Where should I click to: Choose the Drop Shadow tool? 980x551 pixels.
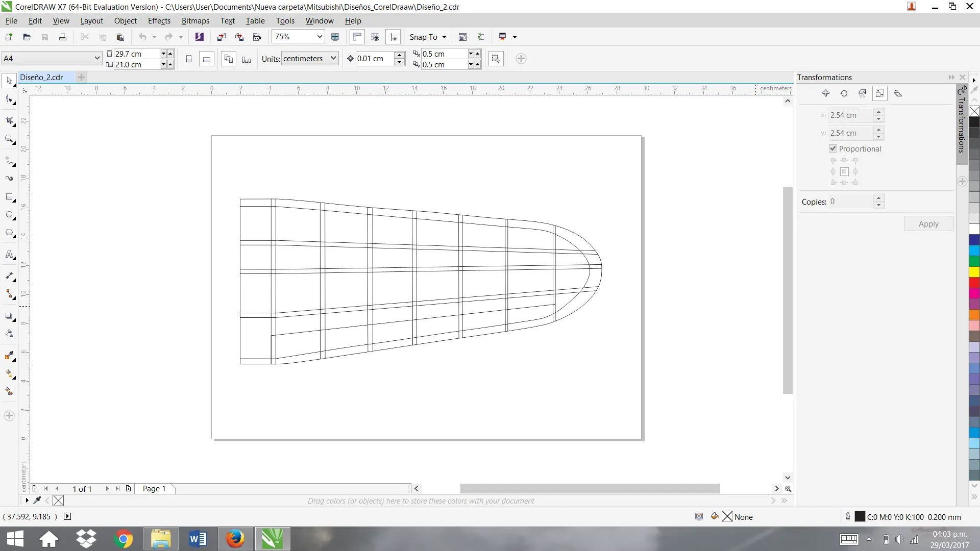pos(9,316)
